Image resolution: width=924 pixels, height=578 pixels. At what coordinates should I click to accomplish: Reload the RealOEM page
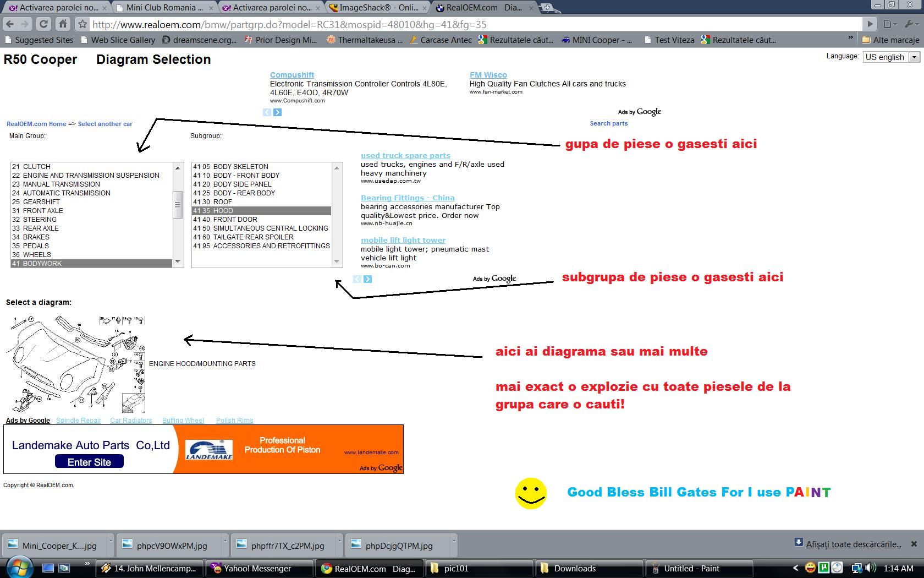tap(43, 24)
